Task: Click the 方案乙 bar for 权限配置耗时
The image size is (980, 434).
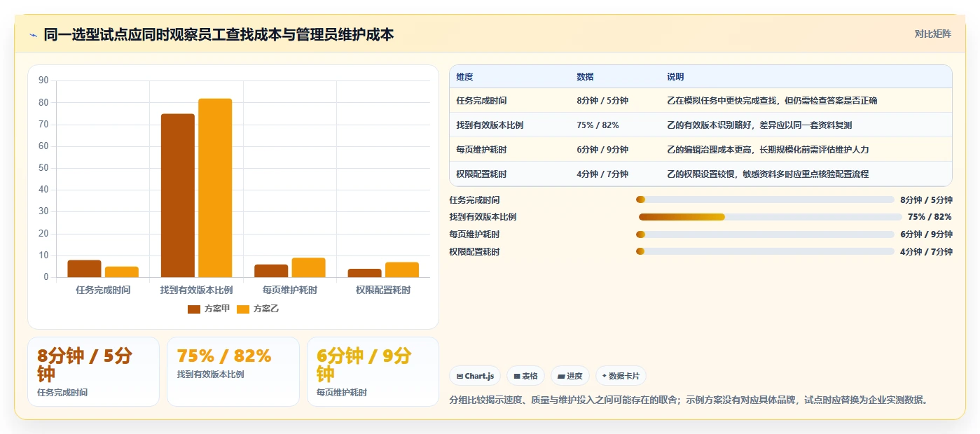Action: pyautogui.click(x=402, y=269)
